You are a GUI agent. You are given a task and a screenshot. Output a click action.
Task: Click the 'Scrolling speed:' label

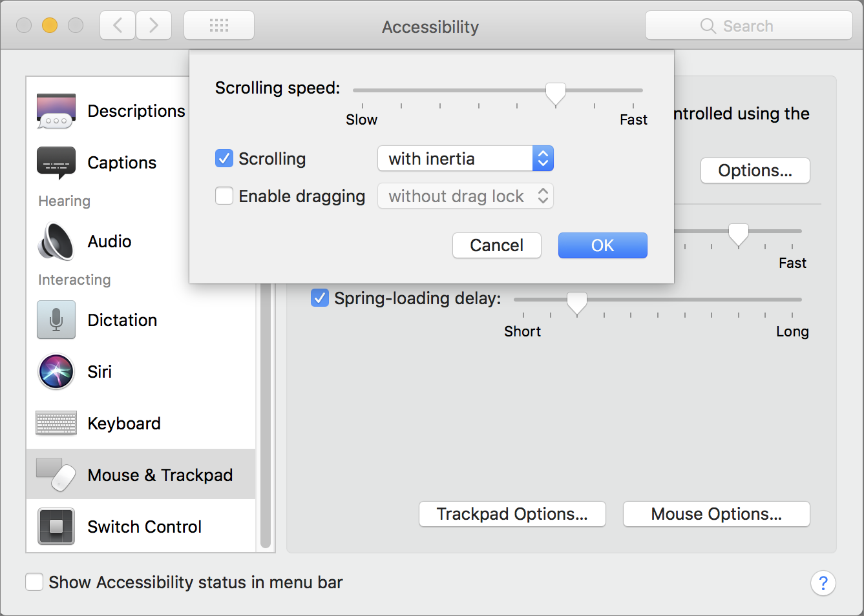tap(278, 88)
